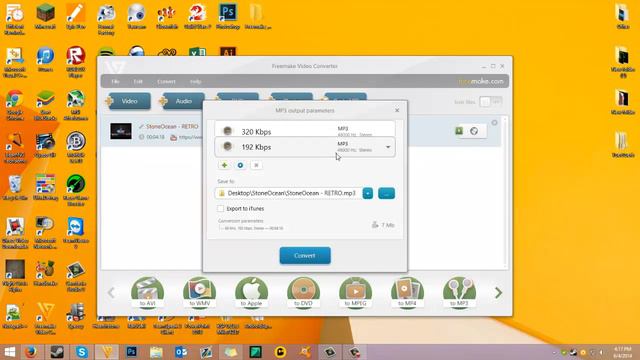Open the Edit menu in Freemake
Screen dimensions: 640x360
click(x=138, y=81)
